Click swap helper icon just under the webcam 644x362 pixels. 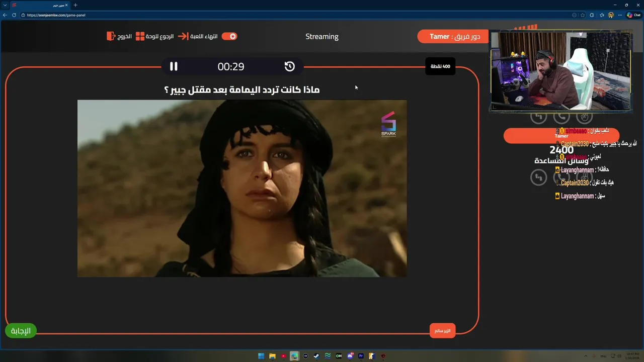pyautogui.click(x=538, y=117)
